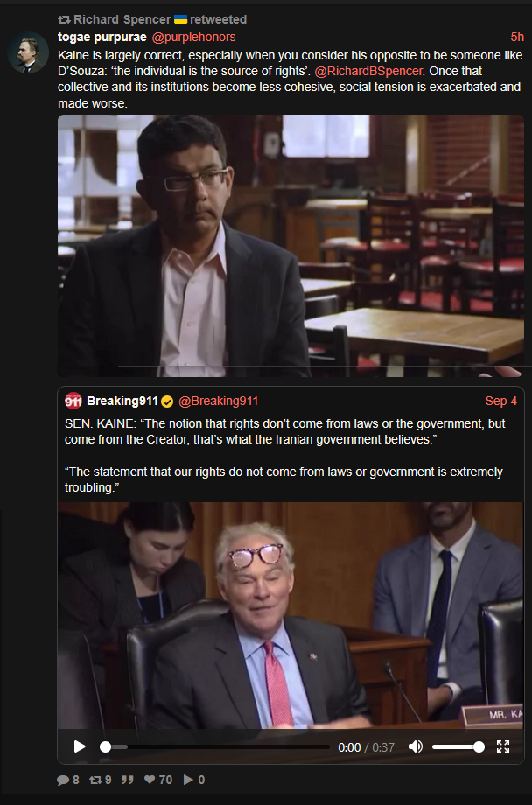The height and width of the screenshot is (805, 532).
Task: Click the play count icon
Action: coord(188,780)
